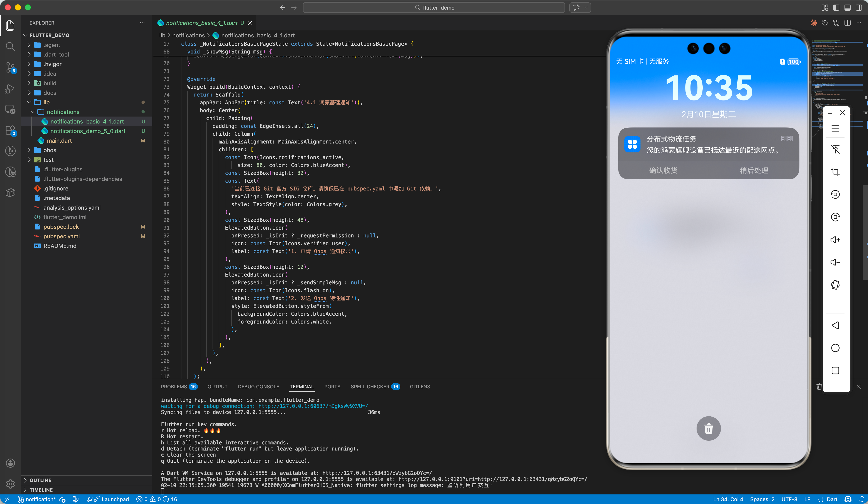The height and width of the screenshot is (504, 868).
Task: Go back with the title bar arrow
Action: tap(282, 8)
